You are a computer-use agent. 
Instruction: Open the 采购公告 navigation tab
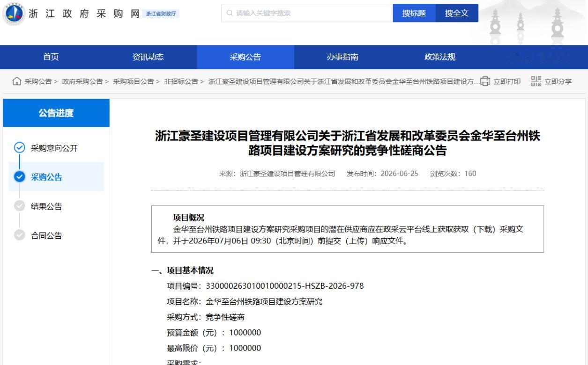(246, 58)
